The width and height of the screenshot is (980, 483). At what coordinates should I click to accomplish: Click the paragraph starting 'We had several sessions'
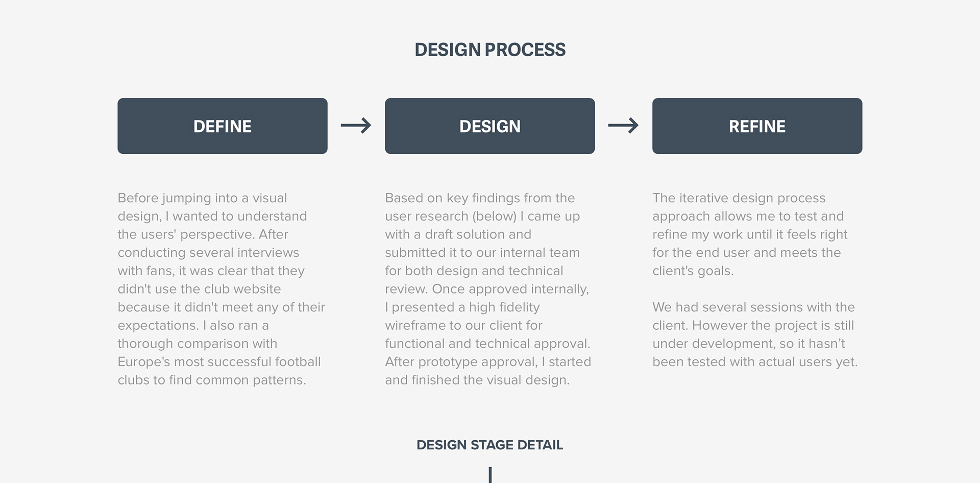[x=755, y=334]
